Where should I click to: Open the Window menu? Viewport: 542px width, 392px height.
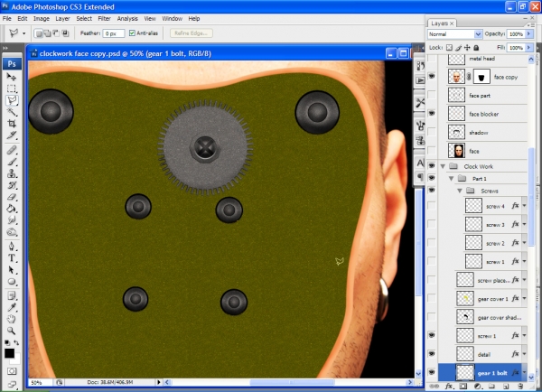click(x=172, y=19)
